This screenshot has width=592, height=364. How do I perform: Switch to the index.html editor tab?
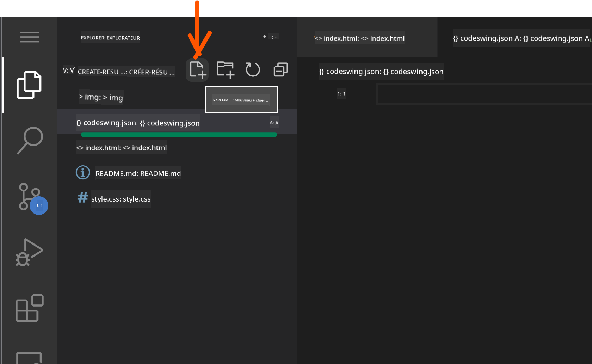pyautogui.click(x=359, y=38)
